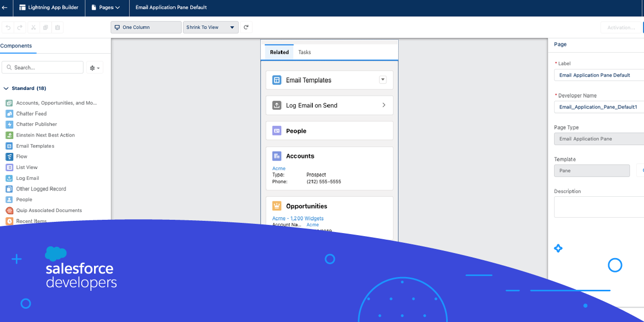644x322 pixels.
Task: Select Email Templates component in list
Action: click(30, 146)
